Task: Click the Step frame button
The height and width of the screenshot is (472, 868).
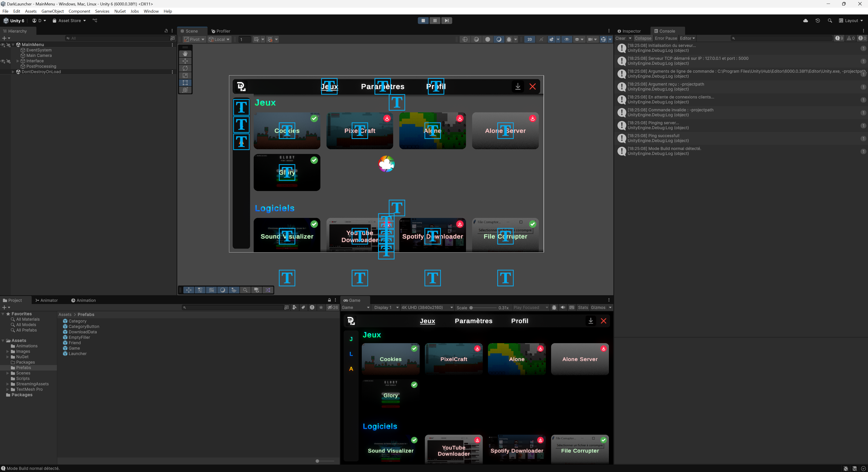Action: (447, 21)
